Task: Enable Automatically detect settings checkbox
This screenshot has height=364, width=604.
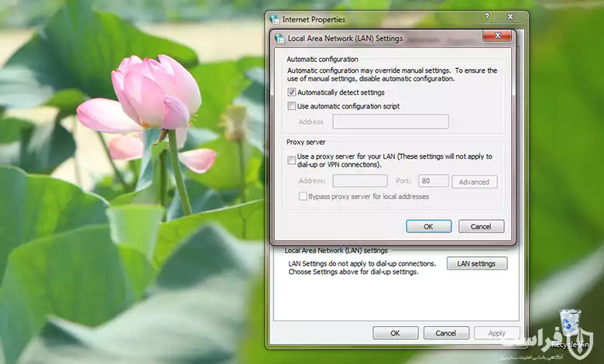Action: [292, 92]
